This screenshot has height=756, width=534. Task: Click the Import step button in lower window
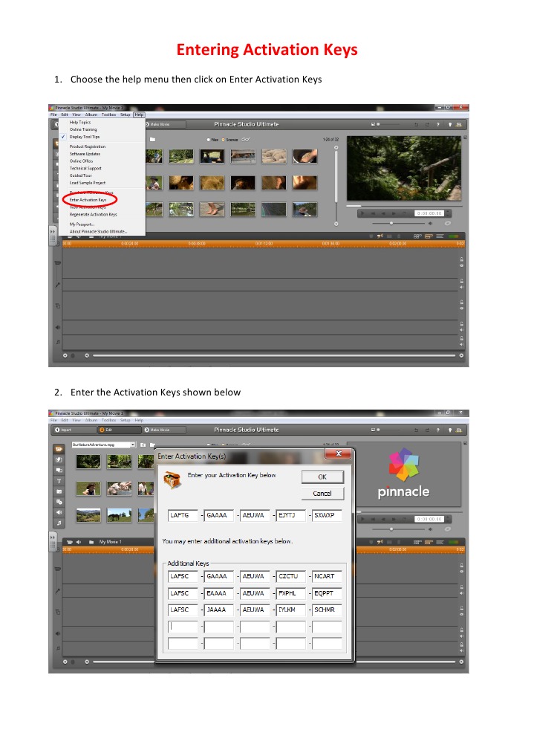pos(63,430)
